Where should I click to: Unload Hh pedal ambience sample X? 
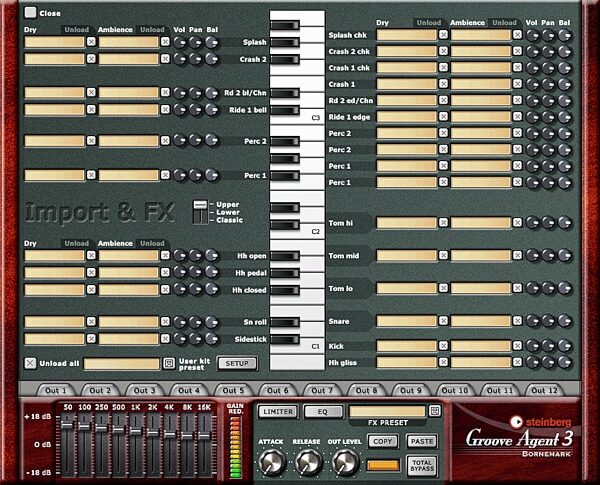click(x=165, y=272)
